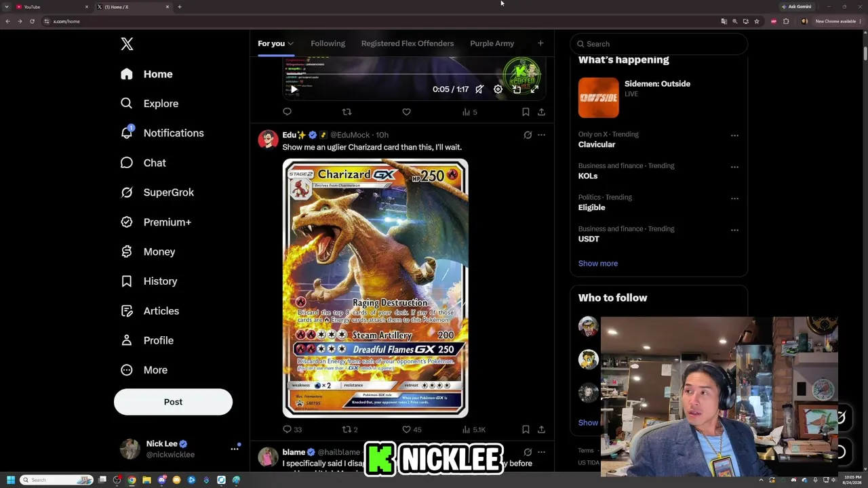The width and height of the screenshot is (868, 488).
Task: View analytics for the 5.1K views post
Action: [x=474, y=429]
